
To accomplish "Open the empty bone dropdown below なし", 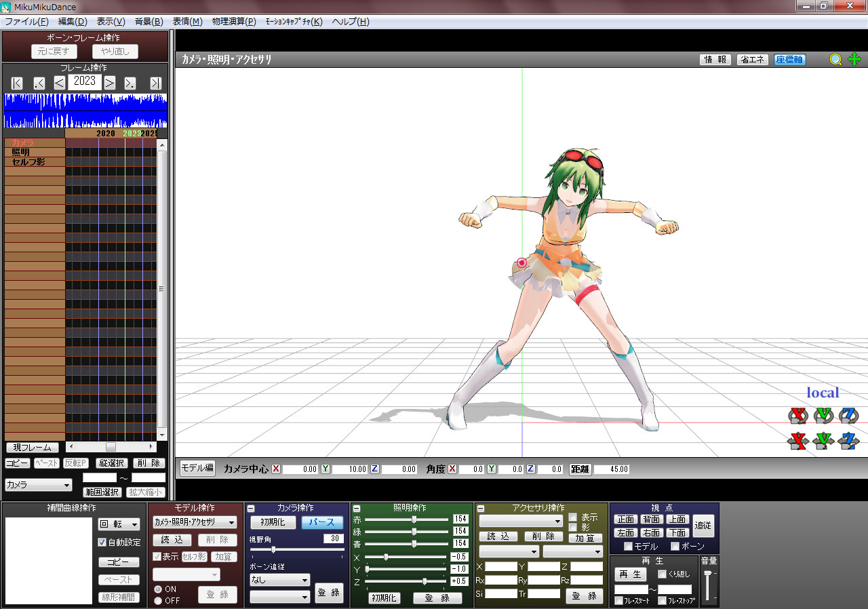I will [x=280, y=597].
